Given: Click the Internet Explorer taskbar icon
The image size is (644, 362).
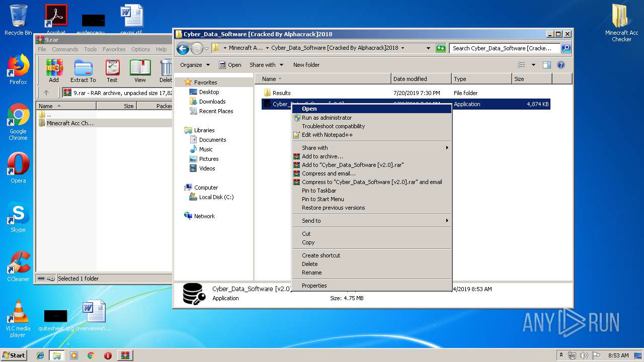Looking at the screenshot, I should 40,355.
